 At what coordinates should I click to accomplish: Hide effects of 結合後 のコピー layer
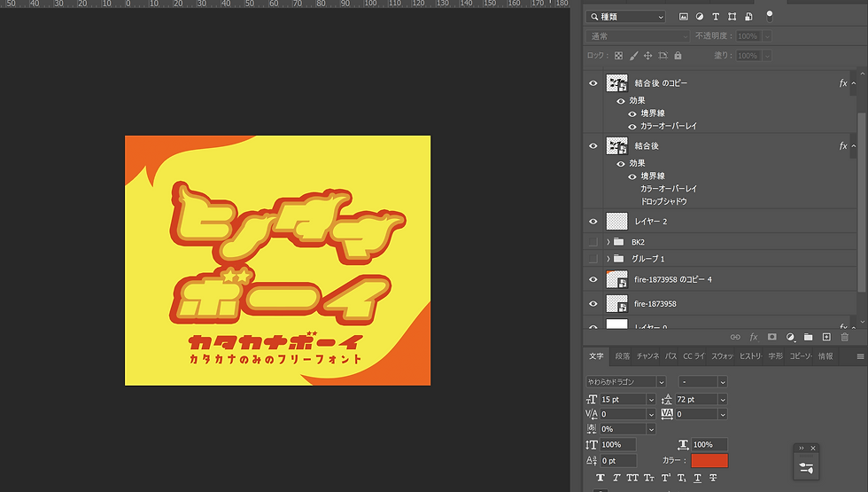621,101
